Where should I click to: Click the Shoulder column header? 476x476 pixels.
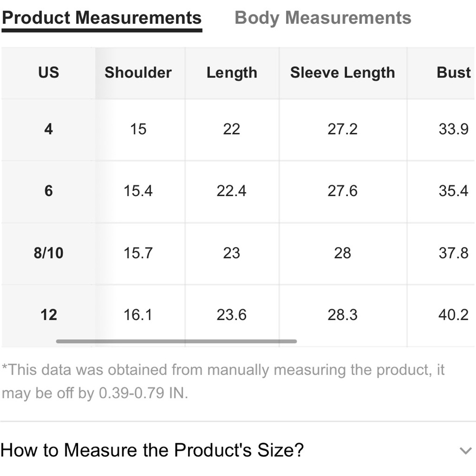pyautogui.click(x=138, y=73)
